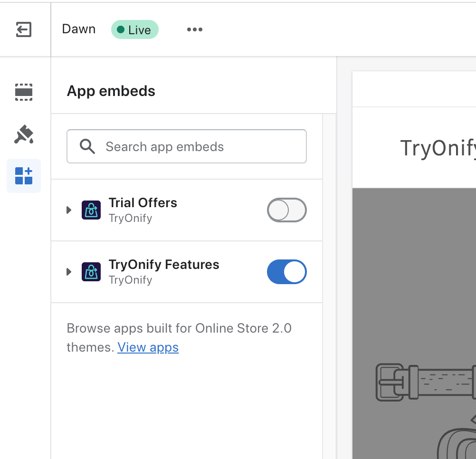
Task: Select the App embeds sidebar icon
Action: 24,176
